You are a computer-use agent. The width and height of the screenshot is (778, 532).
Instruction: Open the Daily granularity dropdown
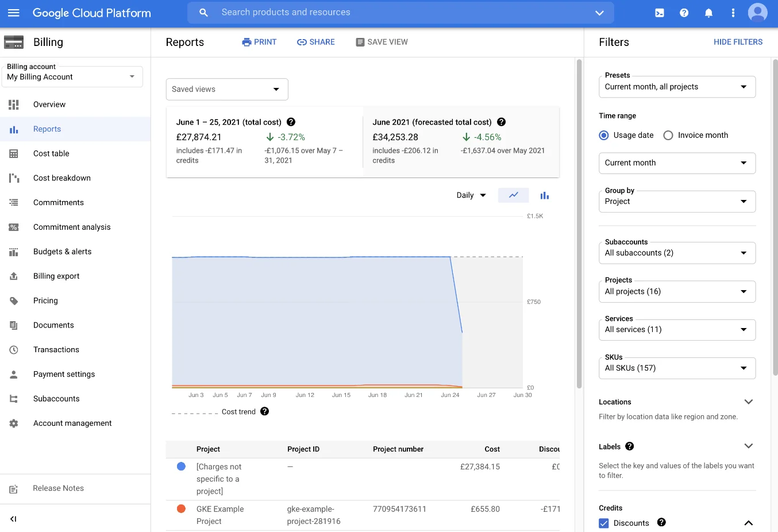(471, 195)
